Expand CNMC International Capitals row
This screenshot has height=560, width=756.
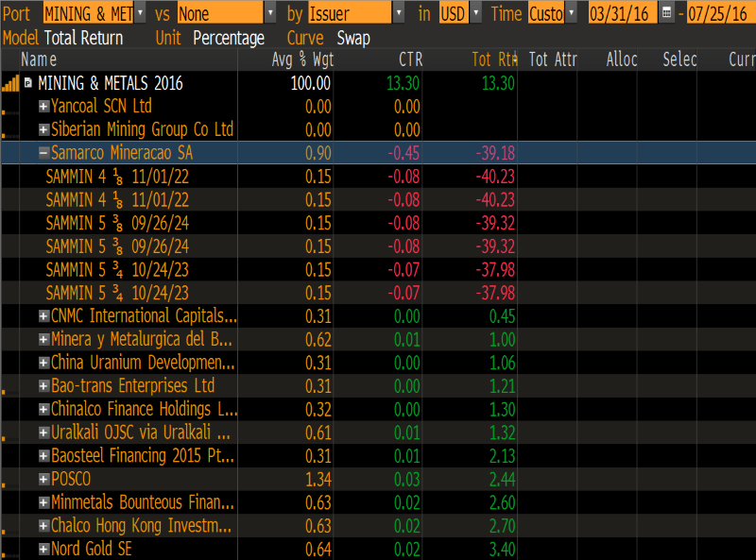pos(43,316)
